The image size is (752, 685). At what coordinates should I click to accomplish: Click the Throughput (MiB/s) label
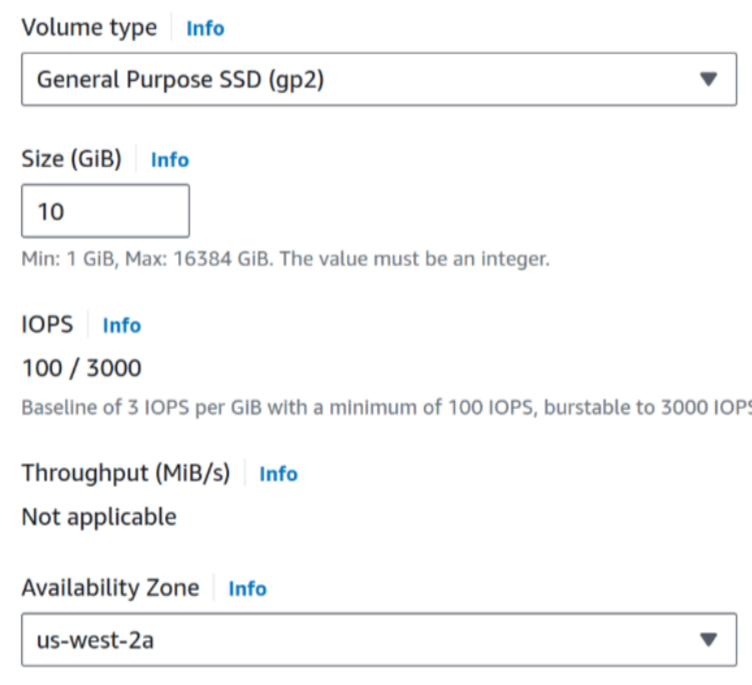coord(126,473)
